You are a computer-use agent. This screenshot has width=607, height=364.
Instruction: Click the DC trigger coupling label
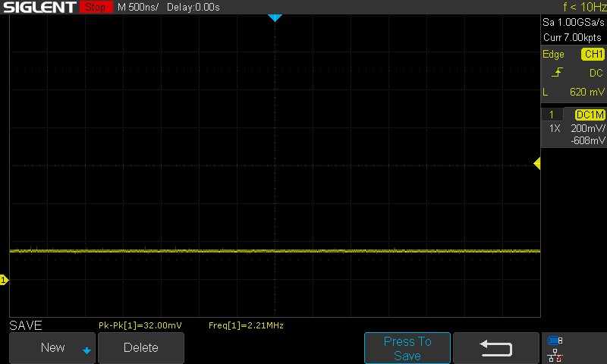click(596, 73)
